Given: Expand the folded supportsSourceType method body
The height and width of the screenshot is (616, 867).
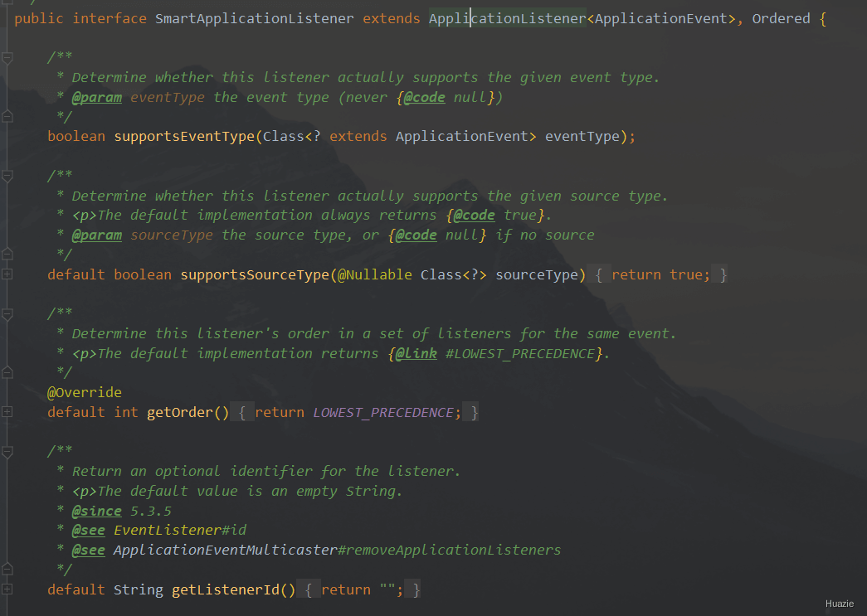Looking at the screenshot, I should [x=7, y=274].
